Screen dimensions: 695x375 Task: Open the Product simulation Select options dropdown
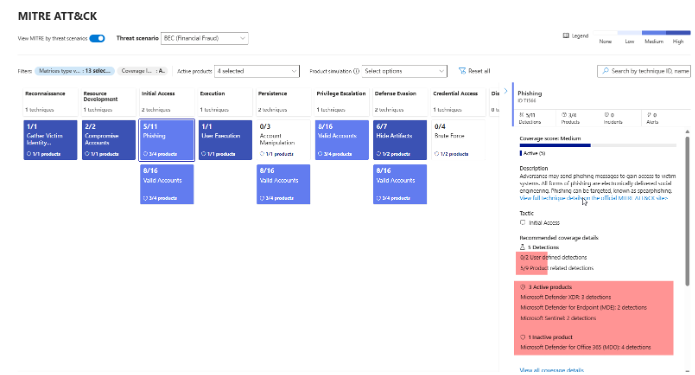(x=404, y=71)
